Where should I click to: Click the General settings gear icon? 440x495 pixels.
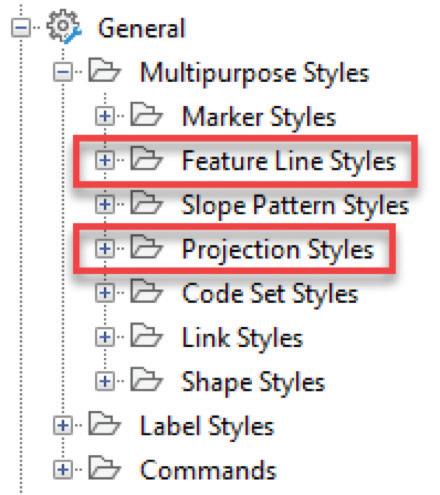(63, 27)
